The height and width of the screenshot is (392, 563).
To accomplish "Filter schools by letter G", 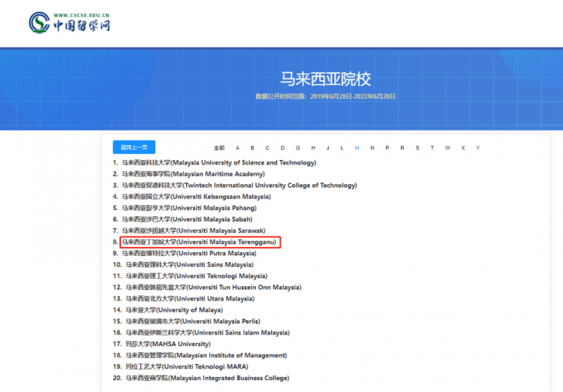I will point(298,148).
